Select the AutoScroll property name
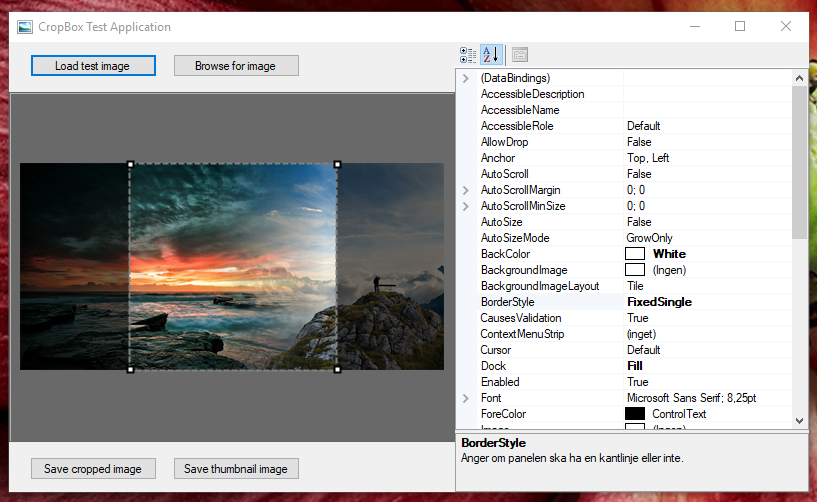 coord(504,174)
